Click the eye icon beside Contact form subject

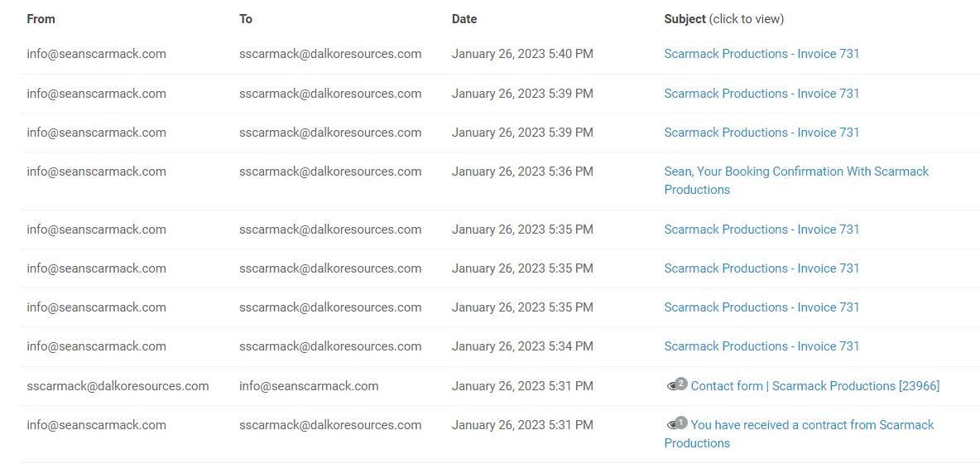click(x=672, y=386)
